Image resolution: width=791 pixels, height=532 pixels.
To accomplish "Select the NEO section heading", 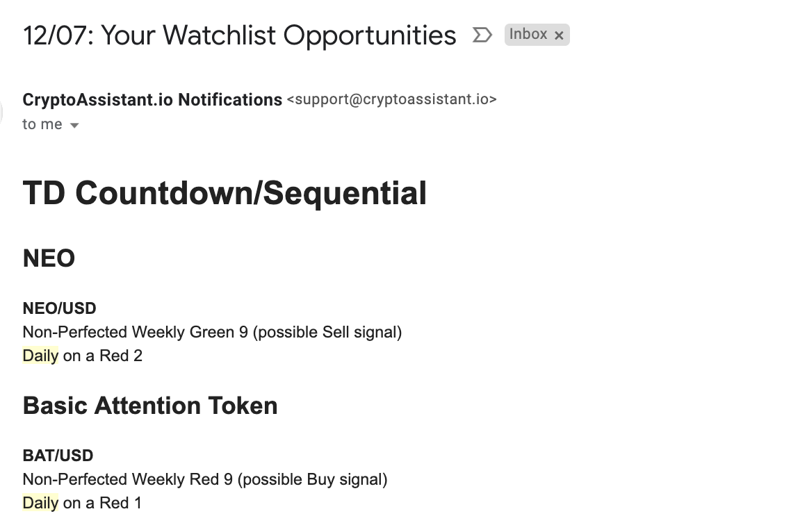I will 49,258.
